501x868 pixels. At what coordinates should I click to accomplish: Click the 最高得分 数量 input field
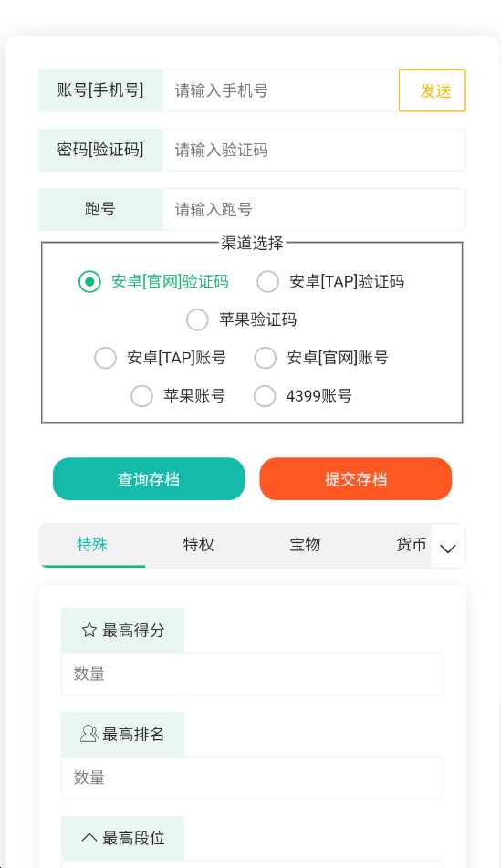[x=253, y=674]
